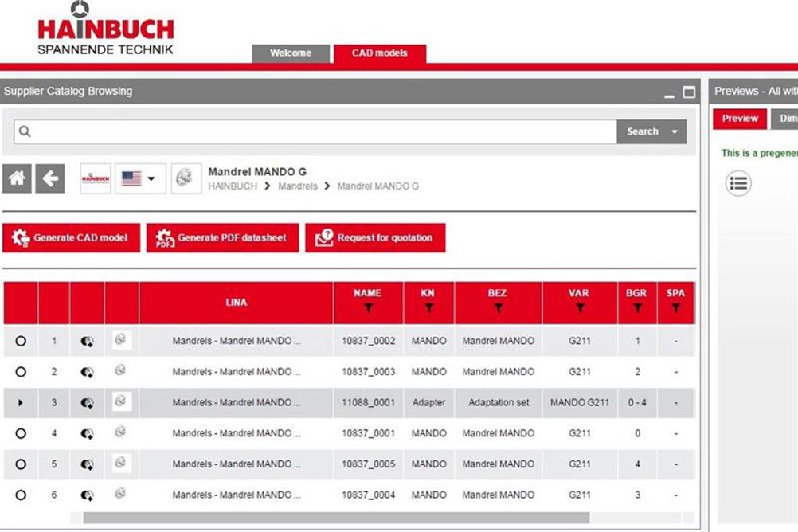Click CAD download icon in row 1
Image resolution: width=798 pixels, height=532 pixels.
pos(87,341)
